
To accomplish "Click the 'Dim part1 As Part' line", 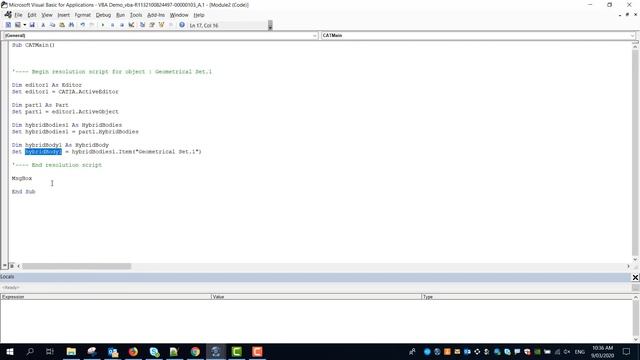I will [40, 105].
